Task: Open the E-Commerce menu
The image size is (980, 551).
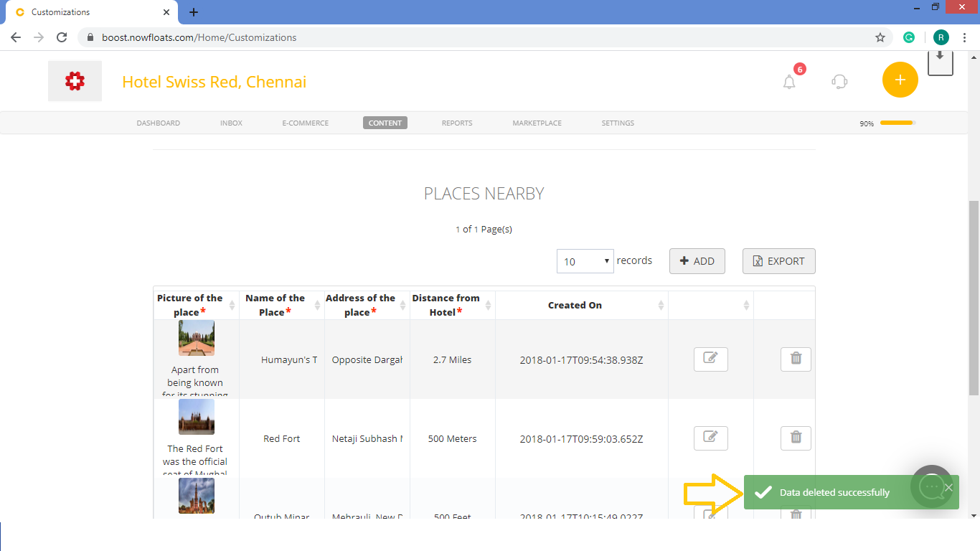Action: pyautogui.click(x=306, y=123)
